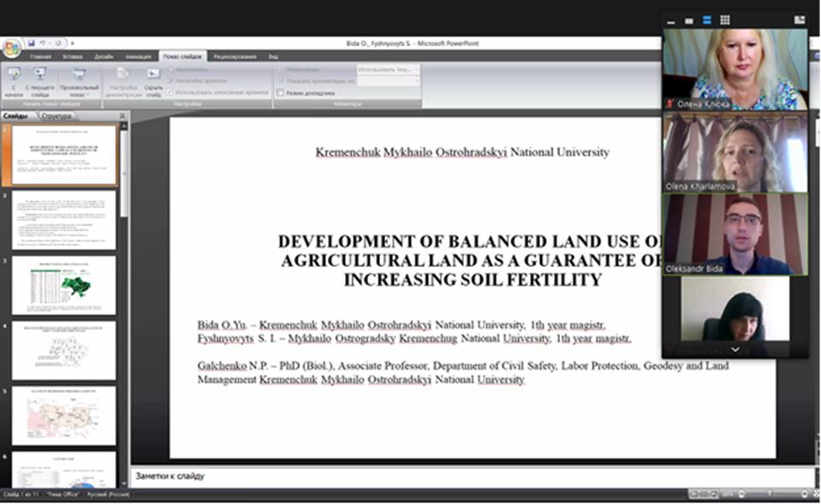Undo the last action in Quick Access

coord(43,43)
